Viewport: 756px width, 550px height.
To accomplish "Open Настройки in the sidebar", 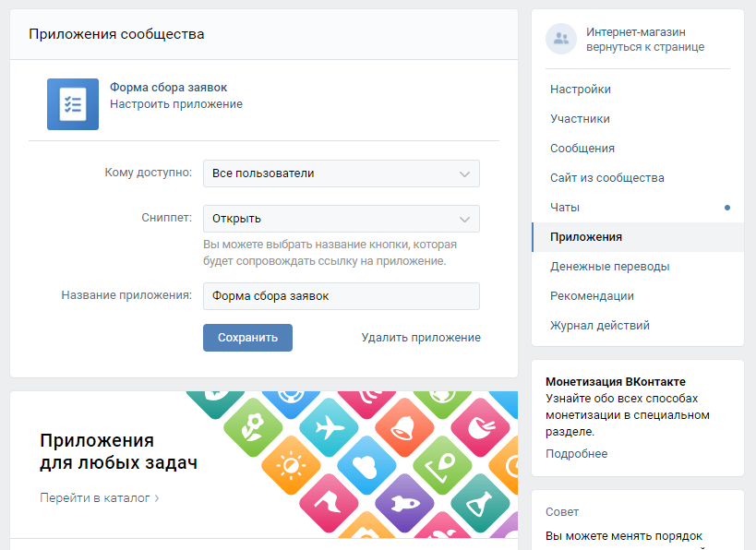I will point(580,90).
